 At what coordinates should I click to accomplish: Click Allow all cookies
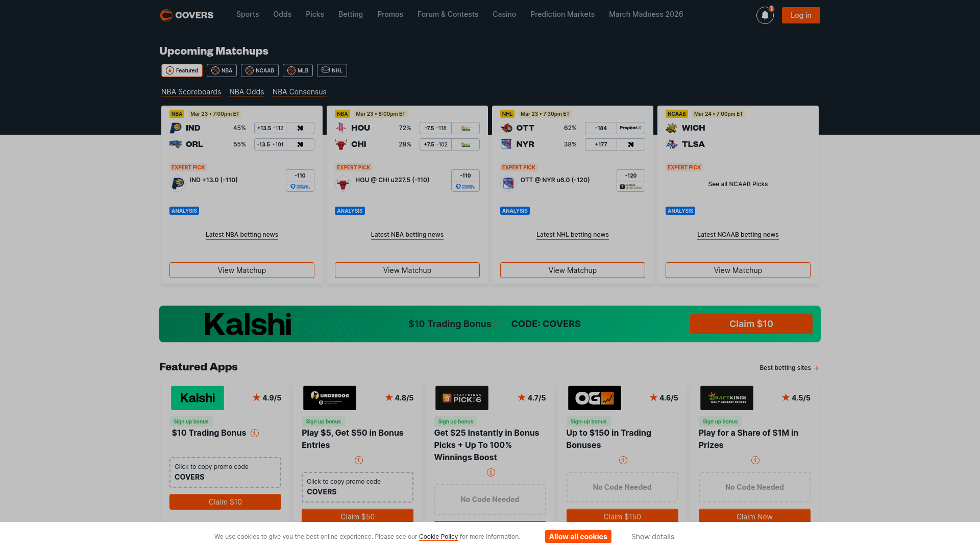578,537
